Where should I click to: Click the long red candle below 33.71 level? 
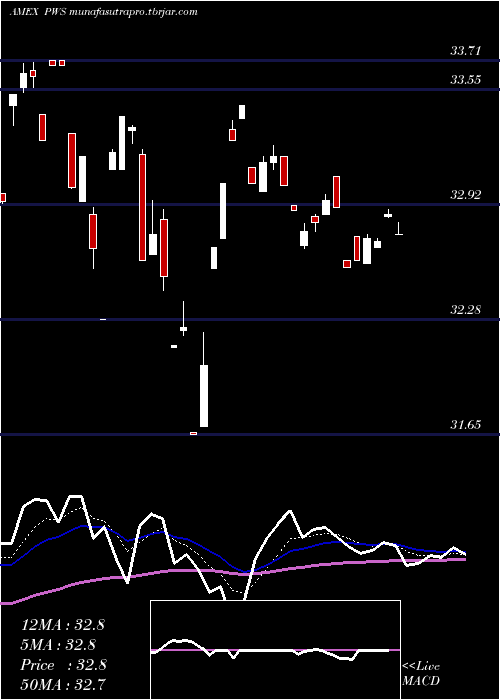[x=142, y=207]
